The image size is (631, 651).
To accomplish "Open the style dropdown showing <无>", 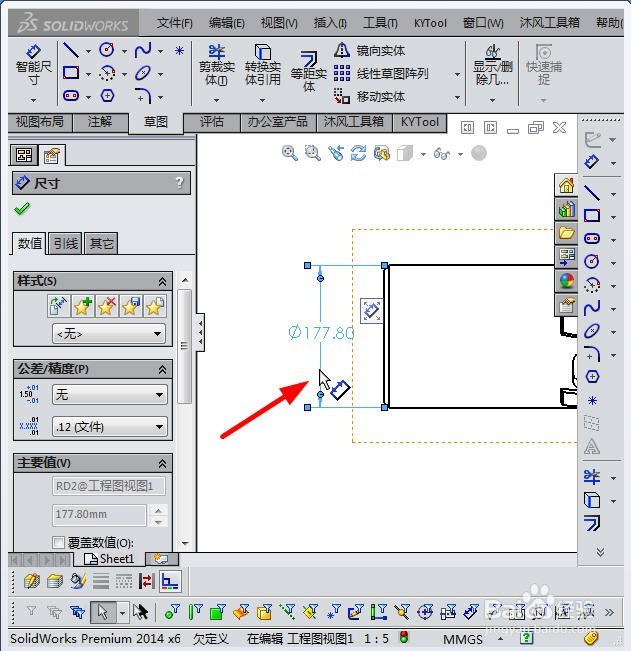I will click(x=109, y=333).
